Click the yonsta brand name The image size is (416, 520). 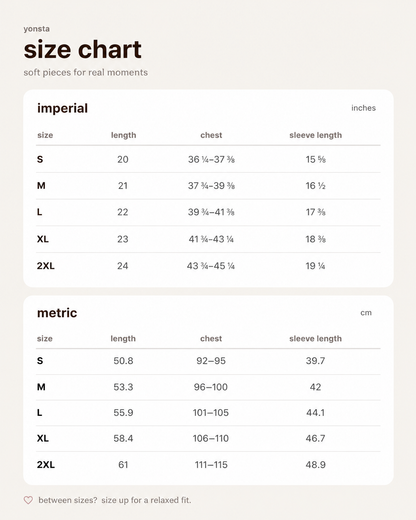click(x=37, y=29)
